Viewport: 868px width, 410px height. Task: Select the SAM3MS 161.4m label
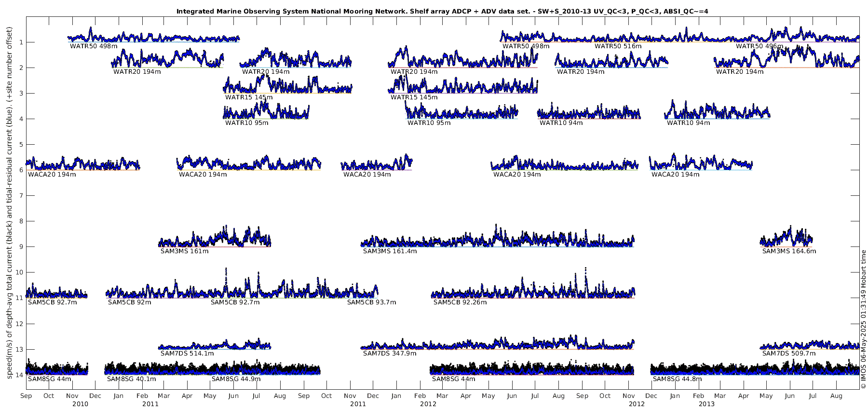(390, 251)
